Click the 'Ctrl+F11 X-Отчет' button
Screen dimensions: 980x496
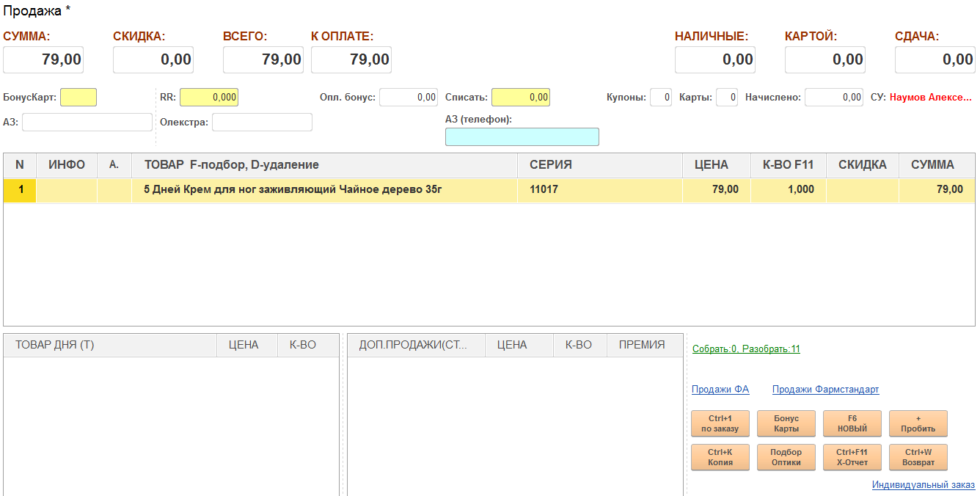852,457
